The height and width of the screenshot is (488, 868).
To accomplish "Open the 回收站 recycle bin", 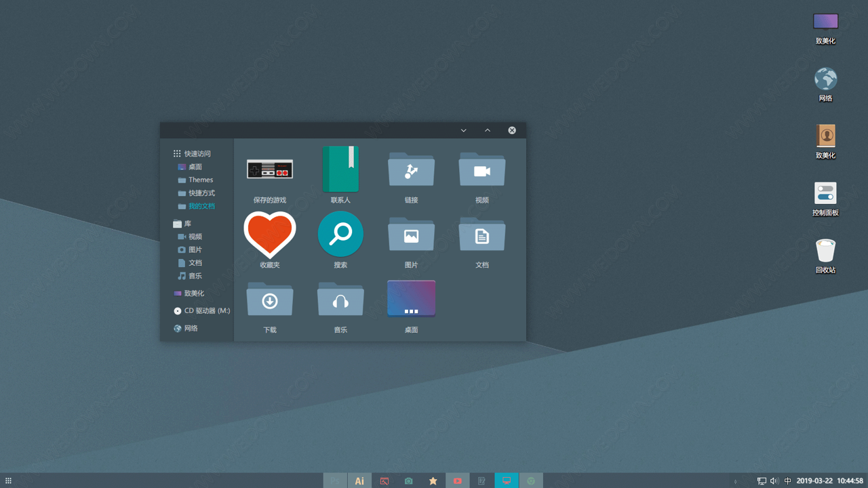I will (825, 250).
